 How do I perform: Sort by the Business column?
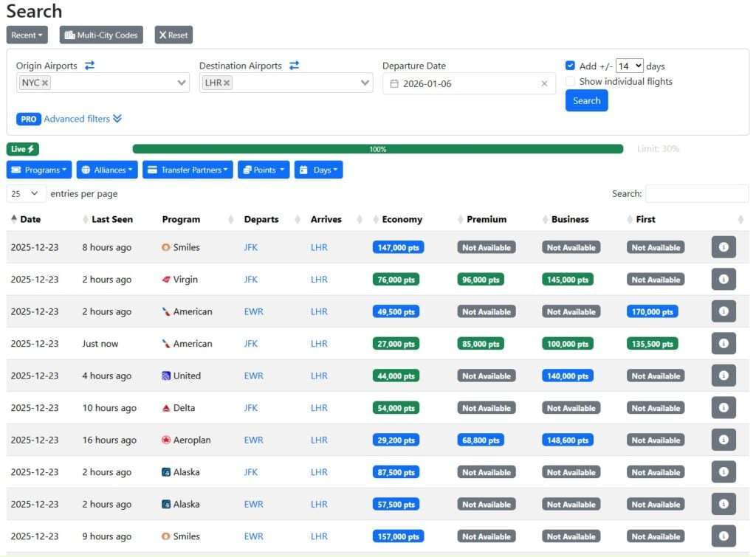click(x=570, y=219)
